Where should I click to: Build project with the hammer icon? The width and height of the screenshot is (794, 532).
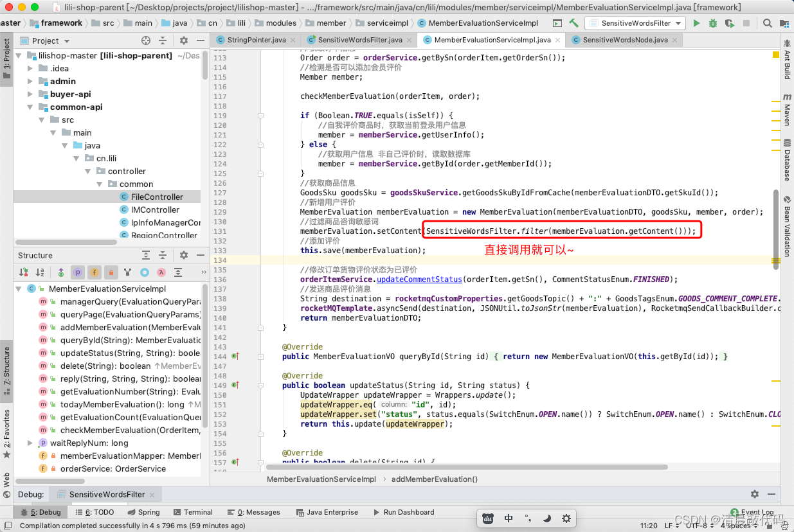[x=574, y=23]
